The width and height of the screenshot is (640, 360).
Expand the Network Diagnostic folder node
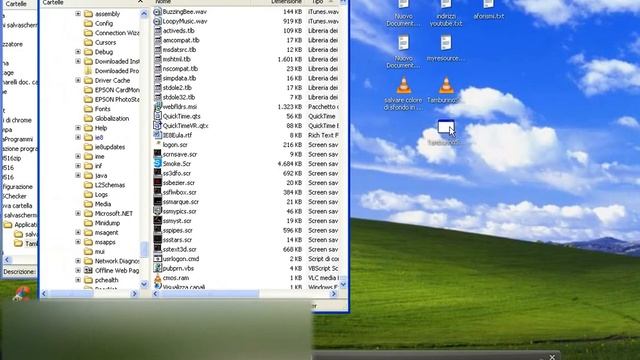coord(78,261)
